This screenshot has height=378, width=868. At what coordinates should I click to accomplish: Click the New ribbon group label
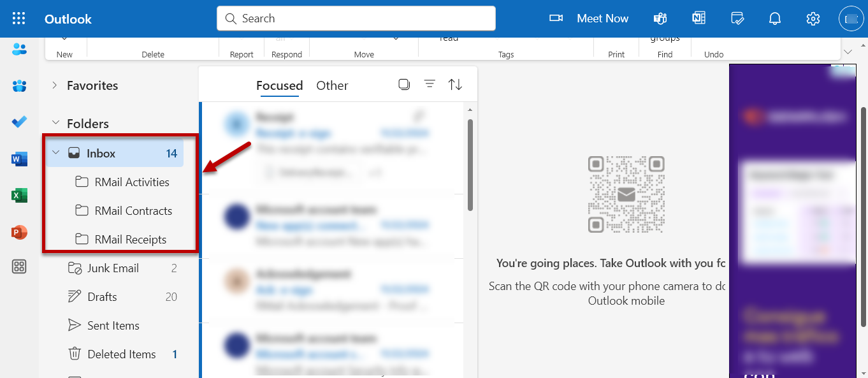64,55
